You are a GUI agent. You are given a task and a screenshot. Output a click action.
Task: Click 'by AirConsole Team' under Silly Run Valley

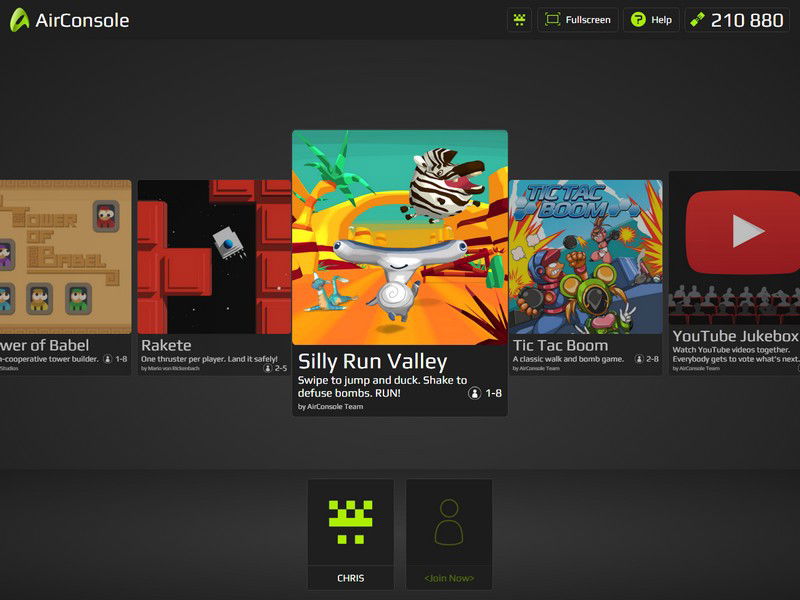pyautogui.click(x=331, y=407)
